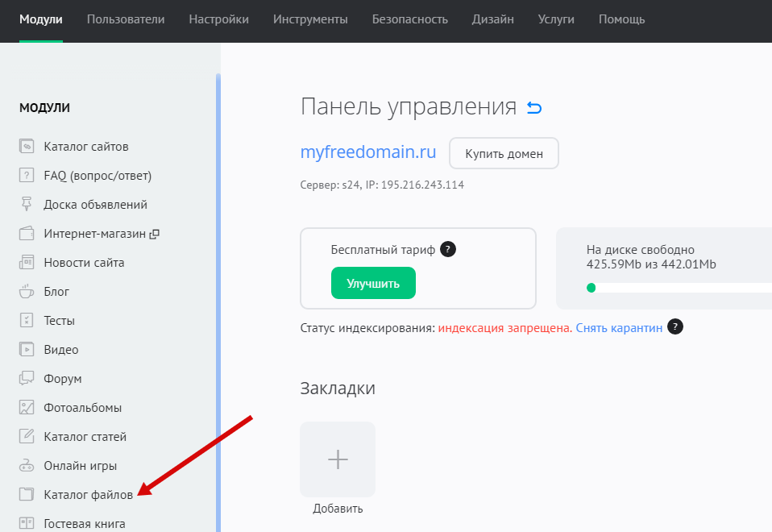Click the Онлайн игры gamepad icon

(x=27, y=466)
